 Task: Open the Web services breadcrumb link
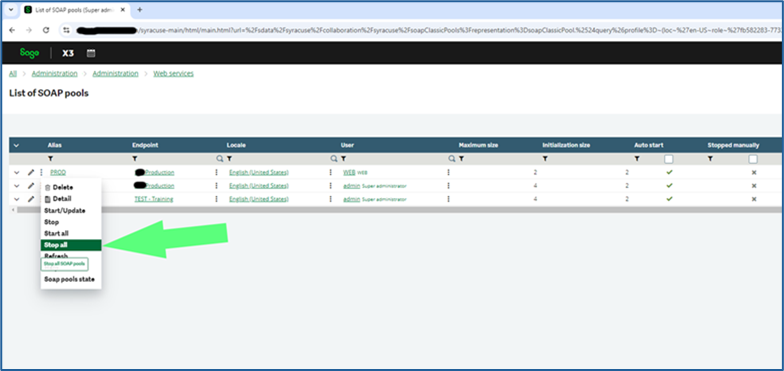[173, 74]
